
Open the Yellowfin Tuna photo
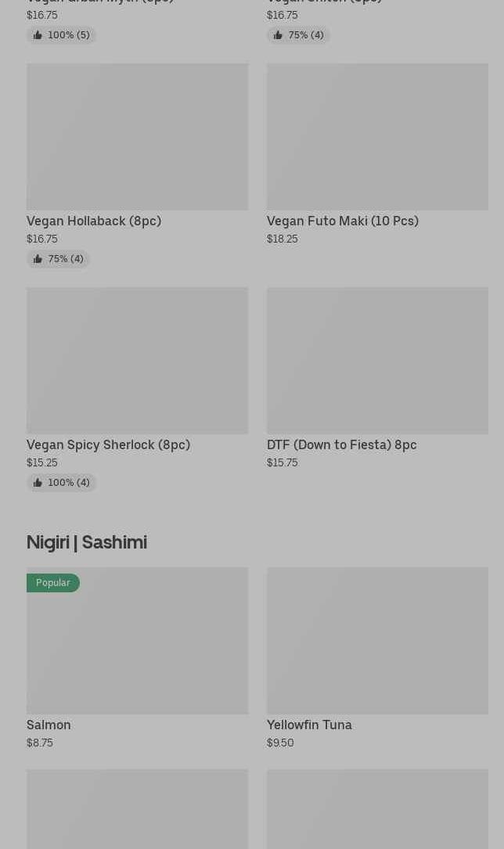coord(377,641)
